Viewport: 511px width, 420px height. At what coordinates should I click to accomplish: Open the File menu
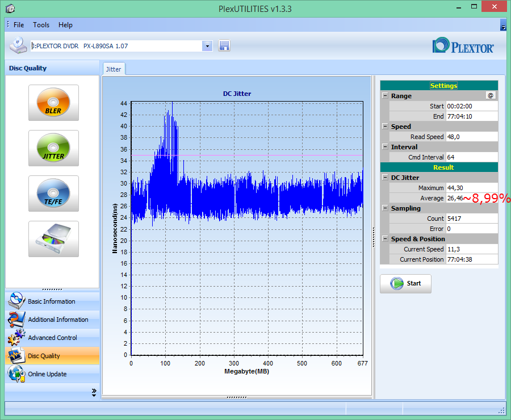[x=19, y=25]
